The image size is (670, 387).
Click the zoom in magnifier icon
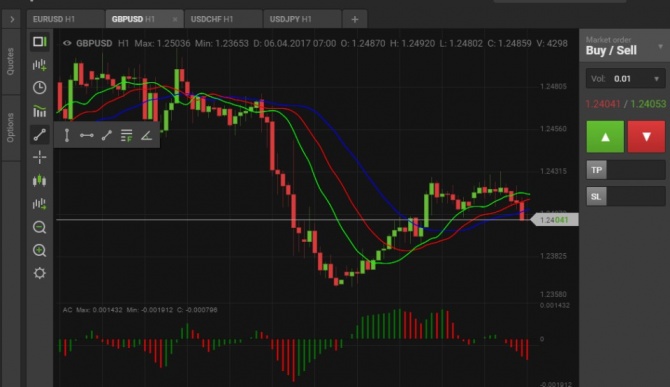tap(39, 250)
